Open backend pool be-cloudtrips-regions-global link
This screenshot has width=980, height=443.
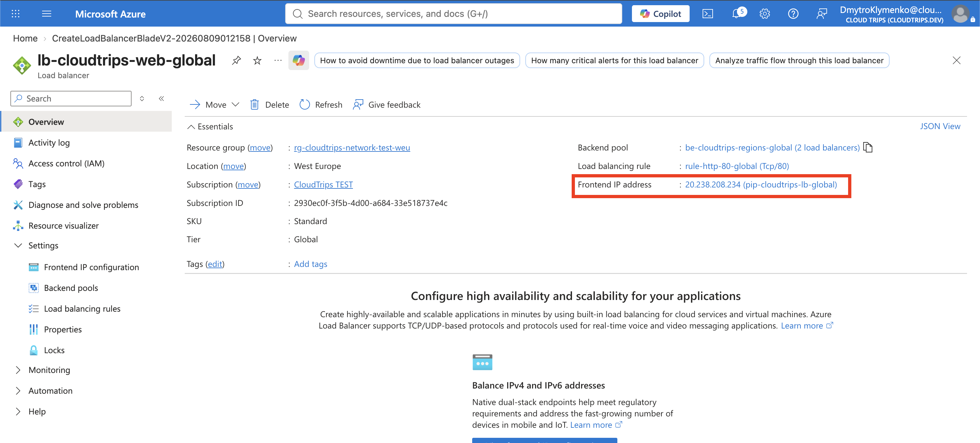click(772, 147)
